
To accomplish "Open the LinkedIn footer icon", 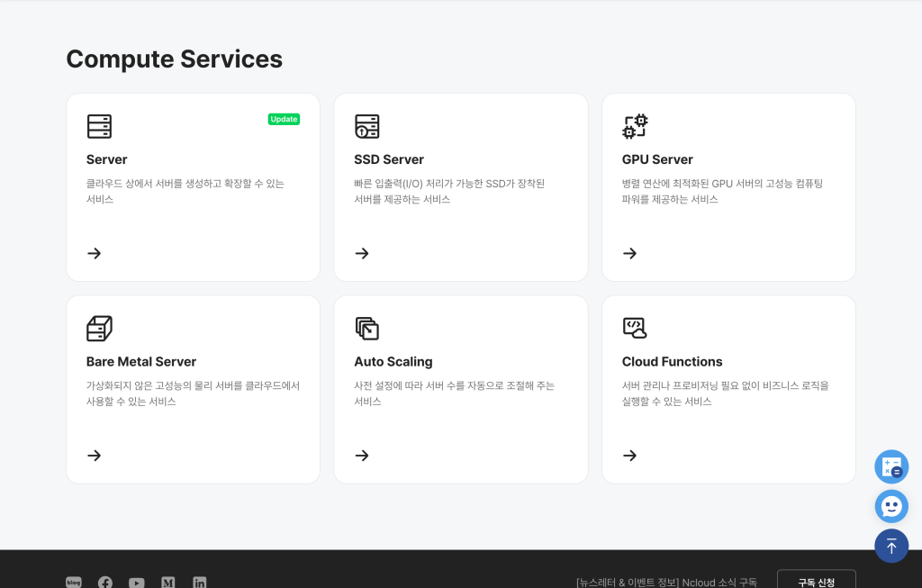I will pyautogui.click(x=199, y=583).
